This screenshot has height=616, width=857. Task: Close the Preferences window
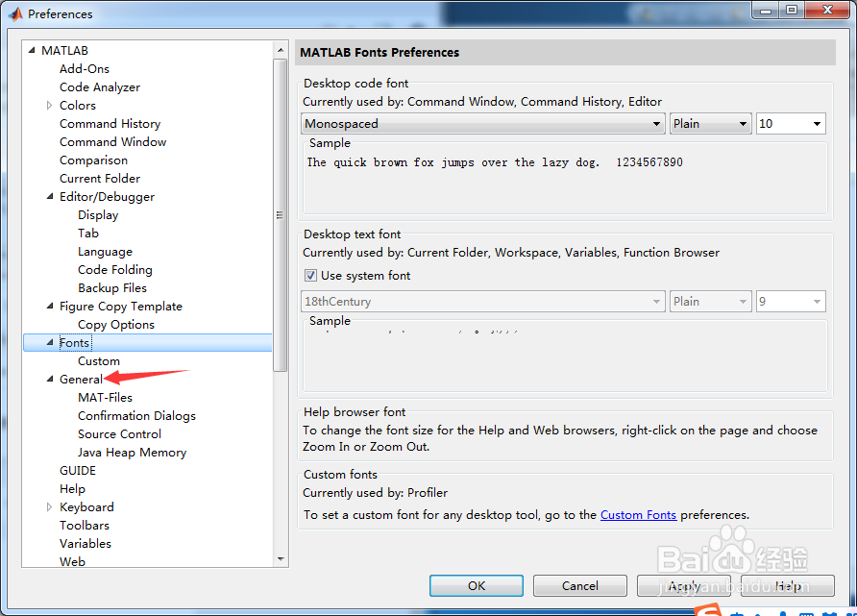(x=827, y=10)
